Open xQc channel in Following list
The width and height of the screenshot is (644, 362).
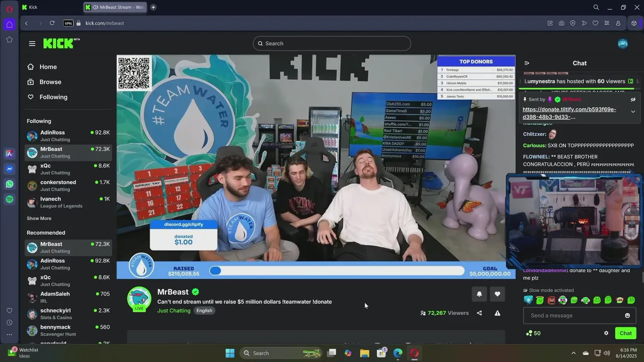pyautogui.click(x=68, y=169)
